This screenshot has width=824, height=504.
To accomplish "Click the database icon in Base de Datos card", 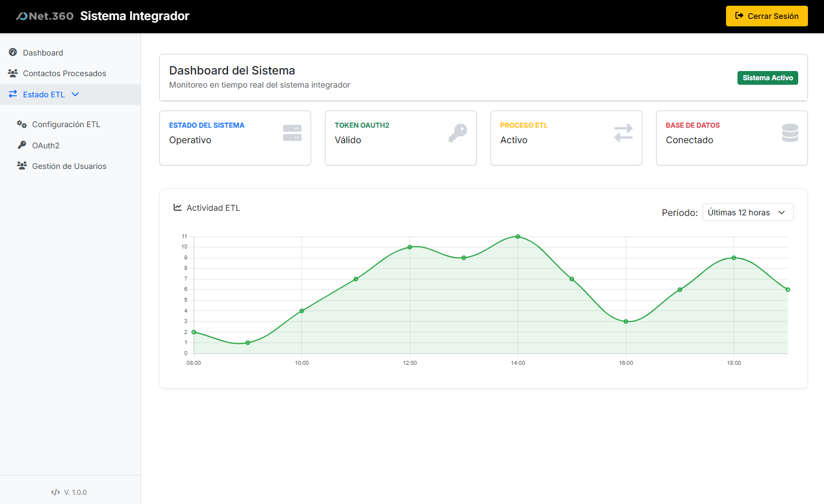I will 790,133.
